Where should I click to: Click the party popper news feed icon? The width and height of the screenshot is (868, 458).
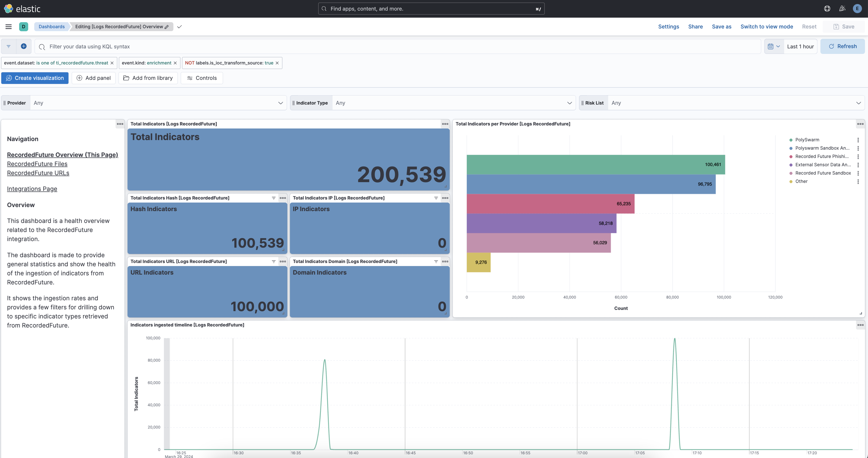[x=842, y=8]
